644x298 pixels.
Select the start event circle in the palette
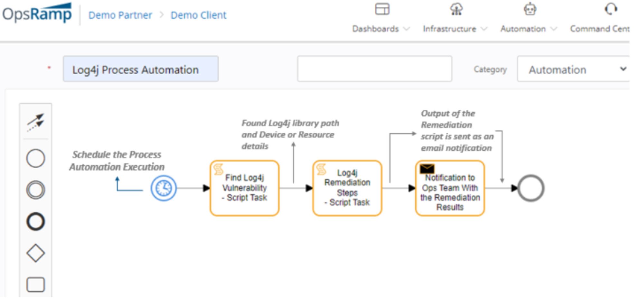tap(35, 158)
